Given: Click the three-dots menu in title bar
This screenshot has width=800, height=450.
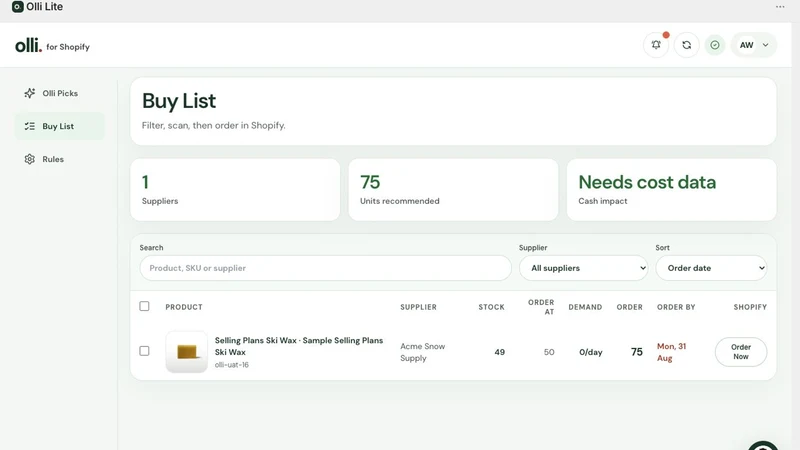Looking at the screenshot, I should click(x=780, y=7).
